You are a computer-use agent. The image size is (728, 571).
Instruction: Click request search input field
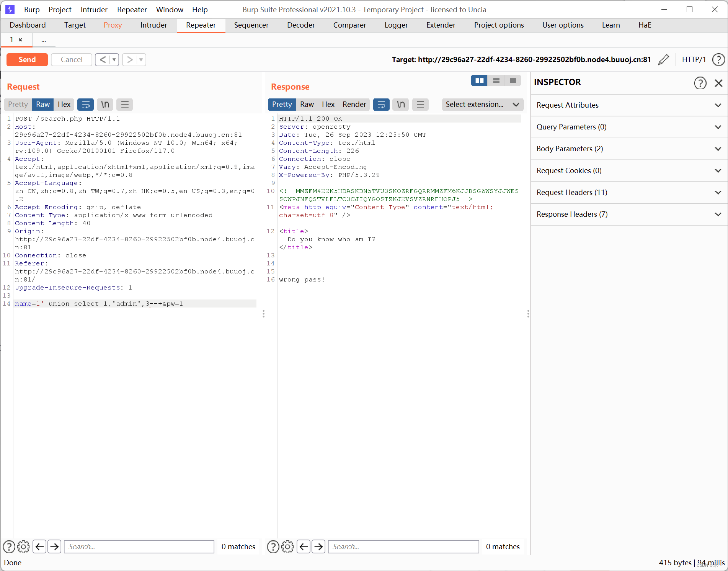click(139, 546)
